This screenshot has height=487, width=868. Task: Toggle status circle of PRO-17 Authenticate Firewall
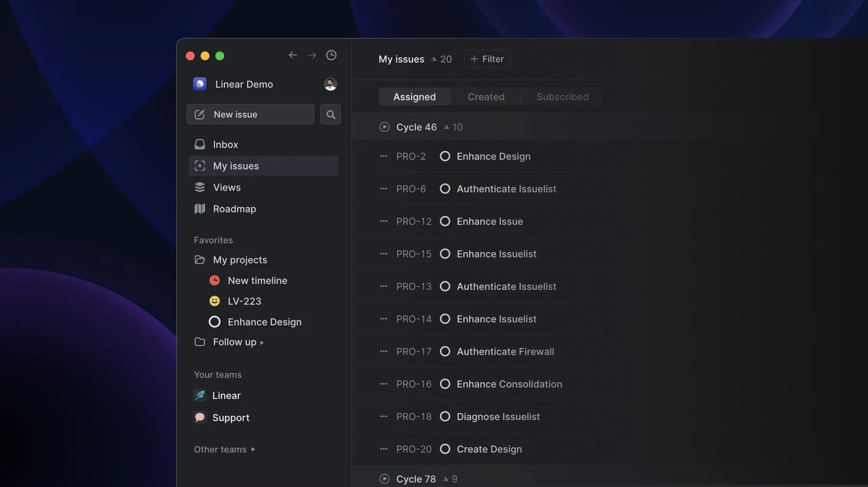(445, 351)
